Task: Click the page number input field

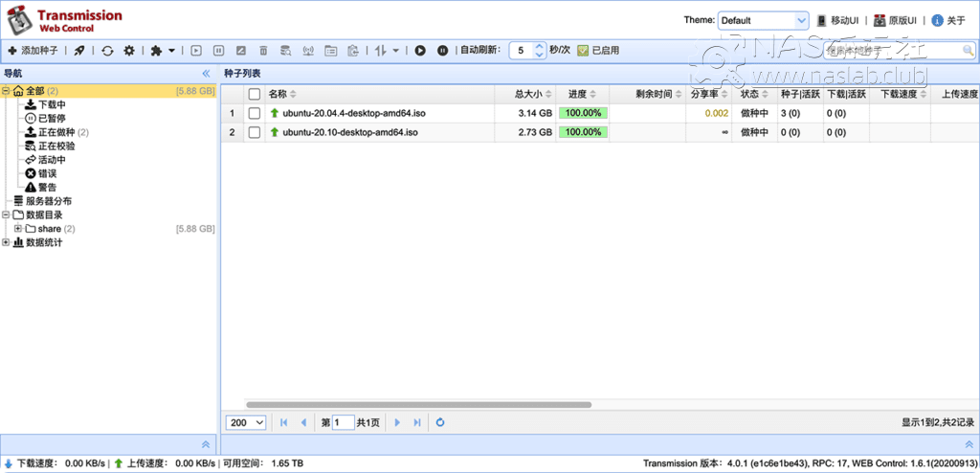Action: (343, 422)
